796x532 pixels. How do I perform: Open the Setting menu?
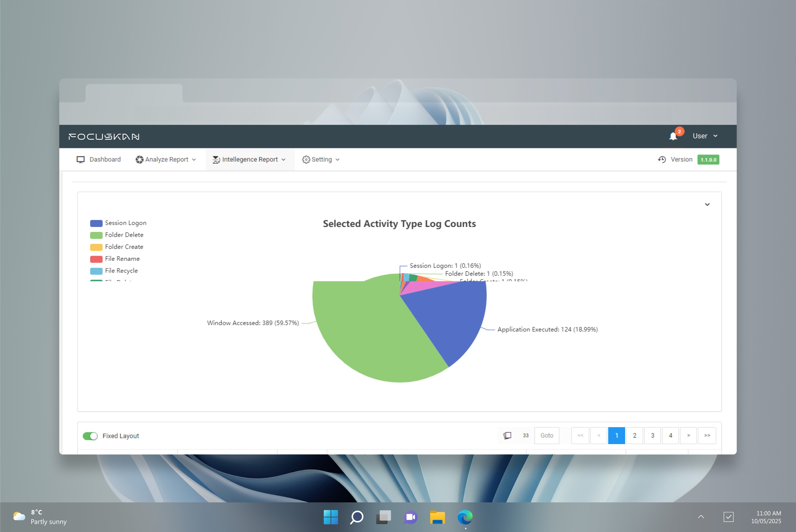coord(321,159)
